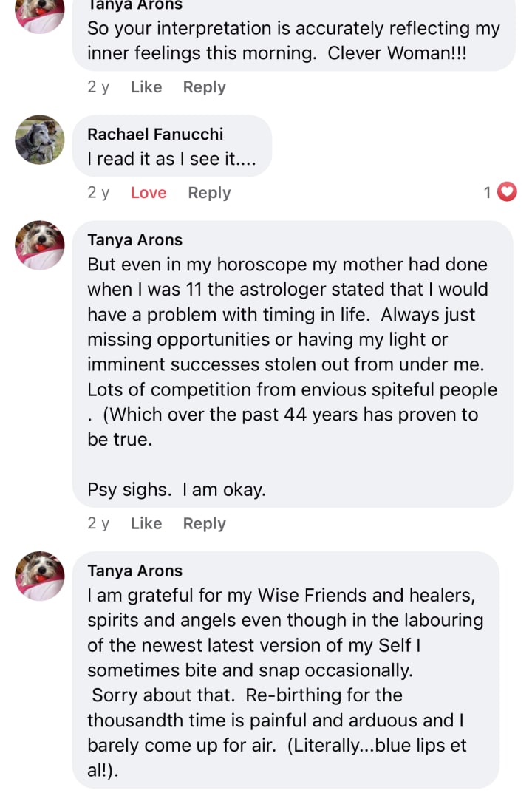This screenshot has height=793, width=532.
Task: Tap Tanya Arons' avatar beside horoscope comment
Action: click(40, 245)
